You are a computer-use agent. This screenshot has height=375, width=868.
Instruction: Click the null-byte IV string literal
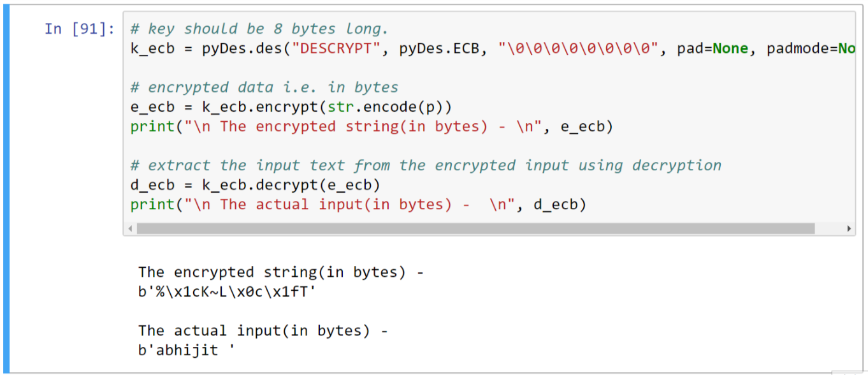click(x=578, y=48)
